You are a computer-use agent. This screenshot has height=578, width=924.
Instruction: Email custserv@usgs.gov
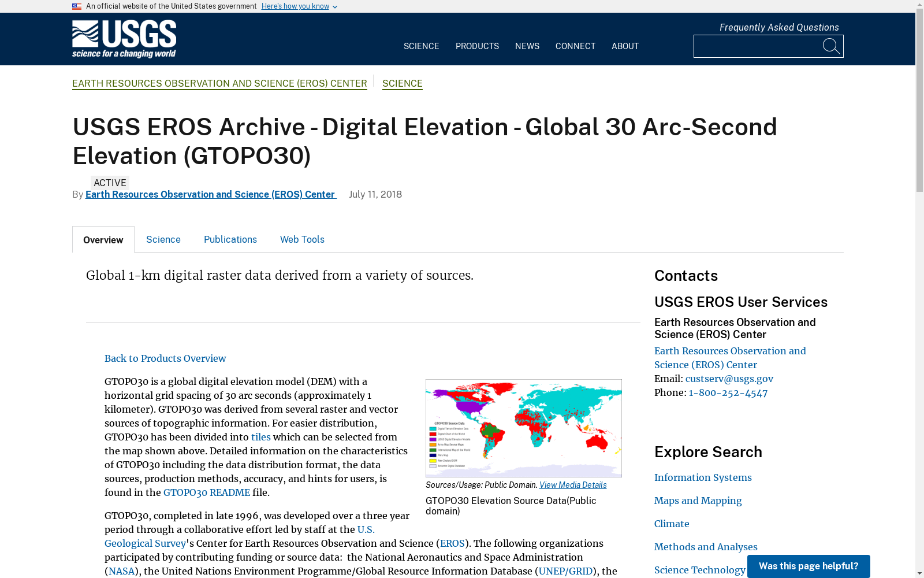729,379
